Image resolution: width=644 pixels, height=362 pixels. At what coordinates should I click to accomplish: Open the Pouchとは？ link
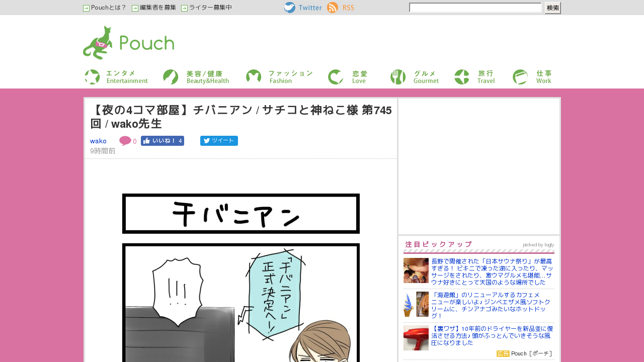pos(109,8)
